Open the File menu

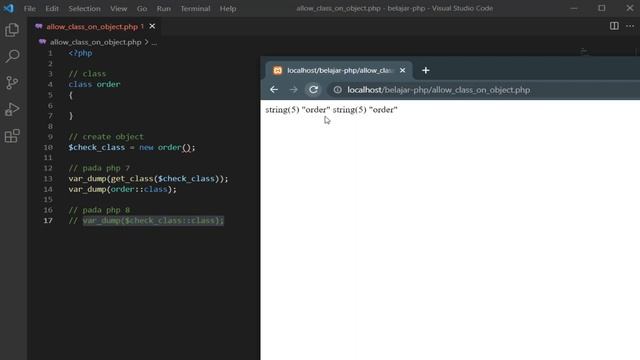[29, 9]
